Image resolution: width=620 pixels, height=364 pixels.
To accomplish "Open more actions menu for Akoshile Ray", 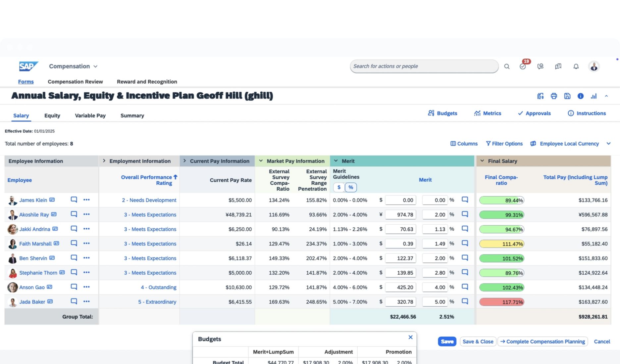I will tap(86, 214).
